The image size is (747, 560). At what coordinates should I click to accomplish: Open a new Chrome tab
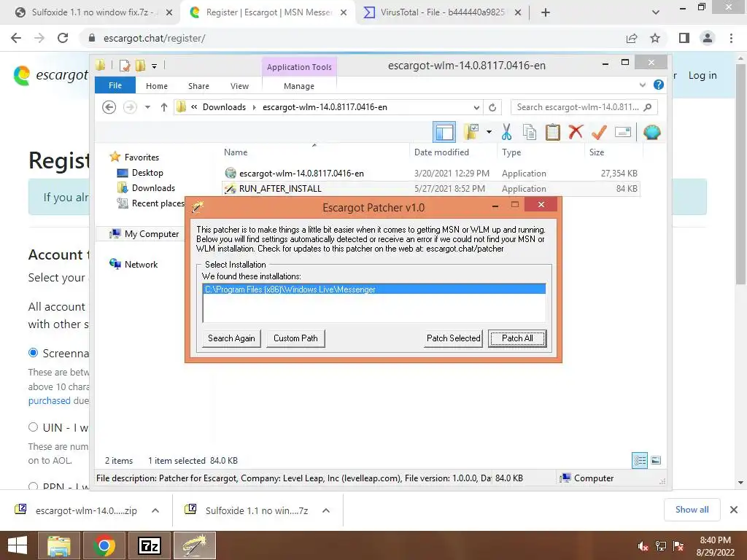[x=546, y=12]
